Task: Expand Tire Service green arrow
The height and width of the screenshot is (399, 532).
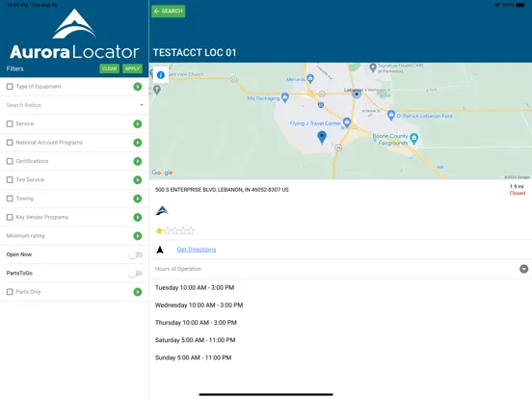Action: pyautogui.click(x=138, y=180)
